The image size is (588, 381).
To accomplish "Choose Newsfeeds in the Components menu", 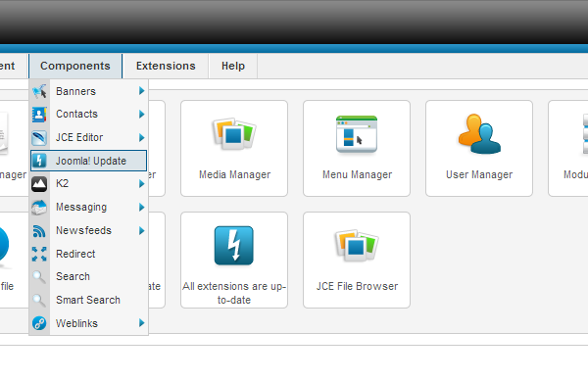I will 88,230.
